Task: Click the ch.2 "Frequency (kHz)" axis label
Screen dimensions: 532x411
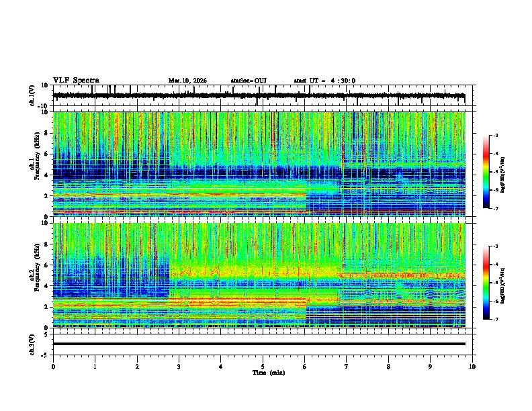Action: pyautogui.click(x=37, y=267)
